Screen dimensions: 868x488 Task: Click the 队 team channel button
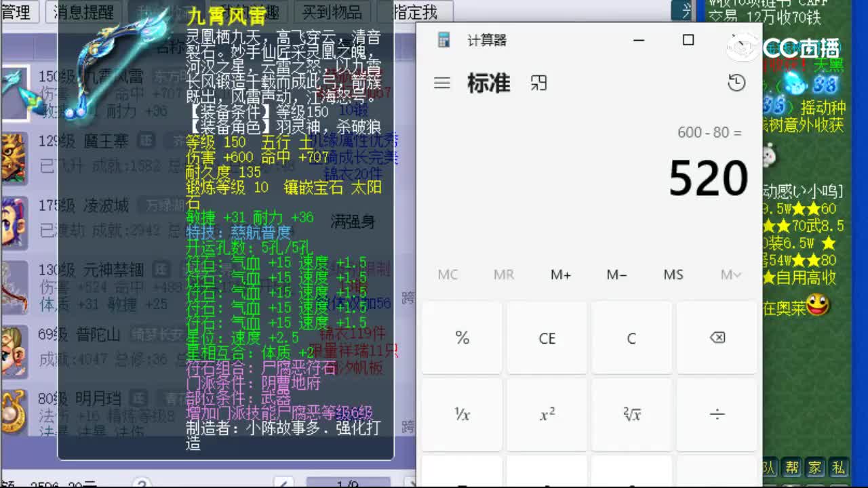pyautogui.click(x=769, y=468)
